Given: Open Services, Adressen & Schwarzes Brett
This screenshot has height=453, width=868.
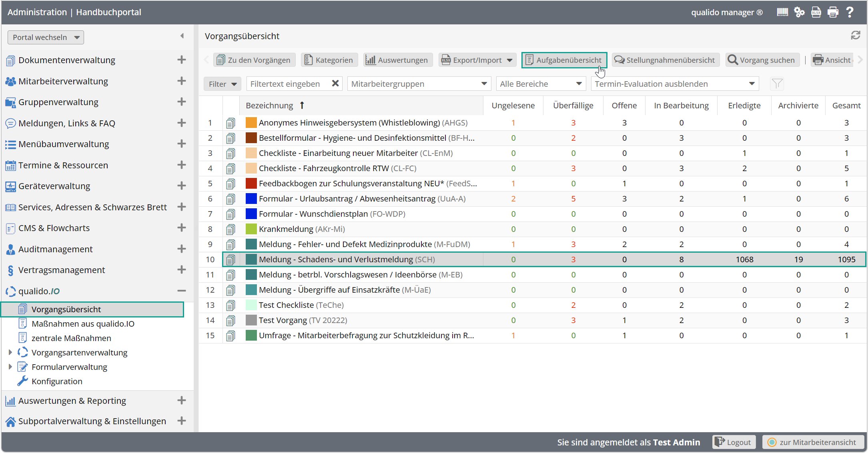Looking at the screenshot, I should pos(92,207).
